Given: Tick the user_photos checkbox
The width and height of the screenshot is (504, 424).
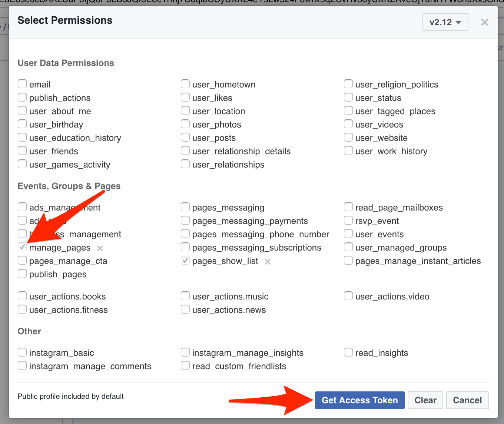Looking at the screenshot, I should pyautogui.click(x=185, y=124).
